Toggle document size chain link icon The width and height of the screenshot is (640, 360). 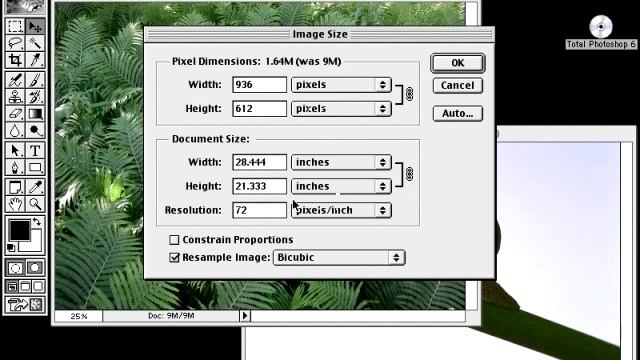click(409, 174)
